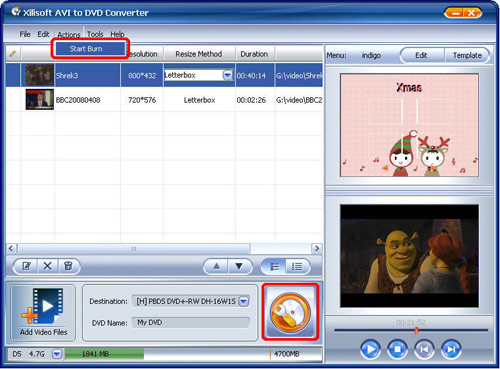Open the D5 4.7G disc size dropdown
Image resolution: width=500 pixels, height=369 pixels.
point(57,354)
